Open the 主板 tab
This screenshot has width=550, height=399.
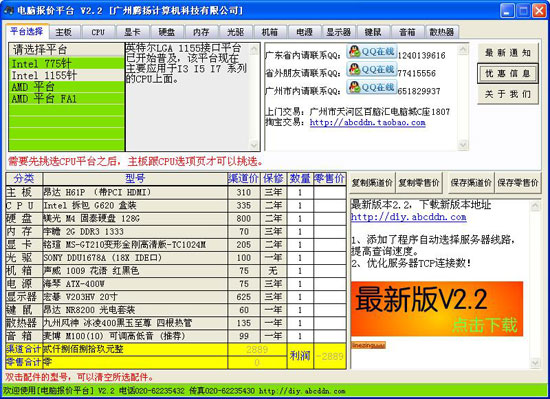(x=63, y=32)
